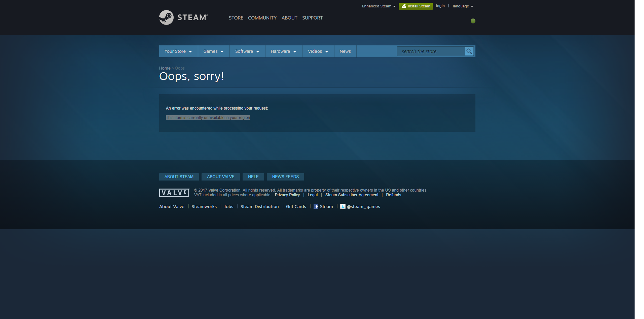The height and width of the screenshot is (319, 644).
Task: Expand the Hardware dropdown menu
Action: pos(284,51)
